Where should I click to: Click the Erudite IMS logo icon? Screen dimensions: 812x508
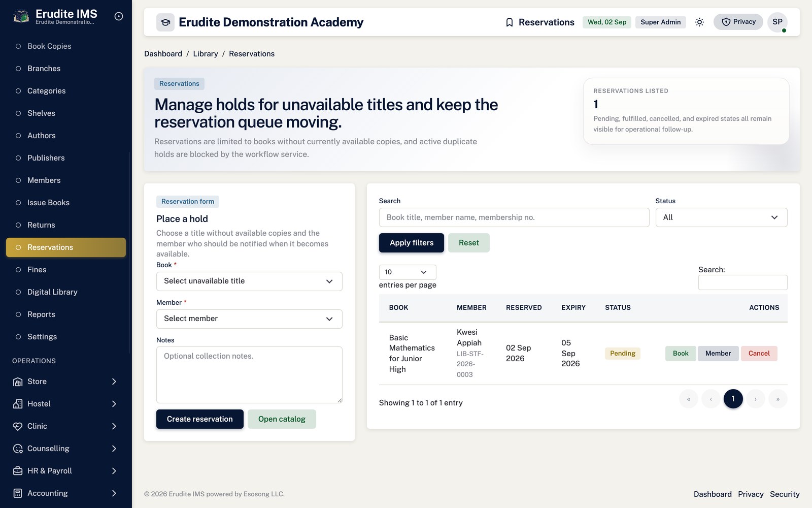pos(21,17)
